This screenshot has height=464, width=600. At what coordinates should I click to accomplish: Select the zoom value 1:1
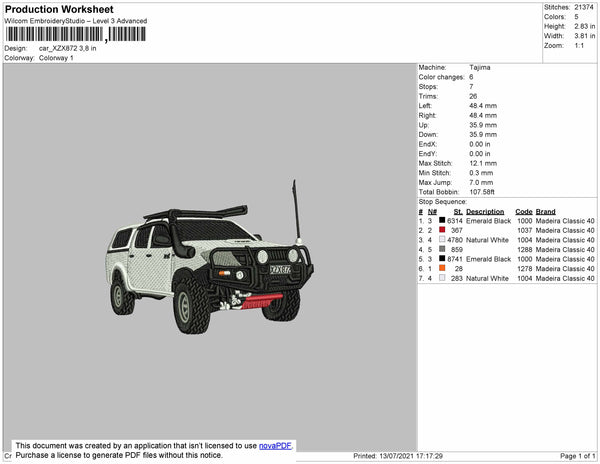[579, 46]
